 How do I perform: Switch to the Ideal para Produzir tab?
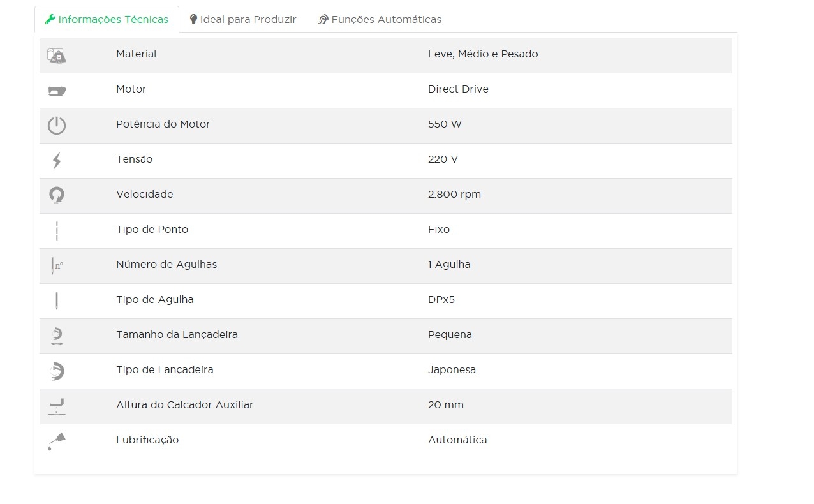[x=243, y=19]
